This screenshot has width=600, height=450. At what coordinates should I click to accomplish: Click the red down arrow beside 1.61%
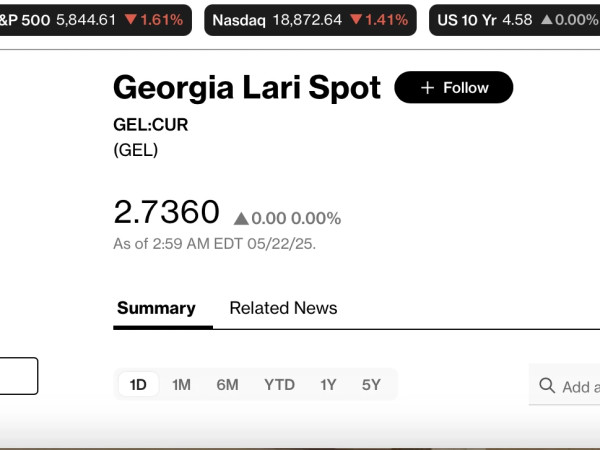[x=130, y=19]
